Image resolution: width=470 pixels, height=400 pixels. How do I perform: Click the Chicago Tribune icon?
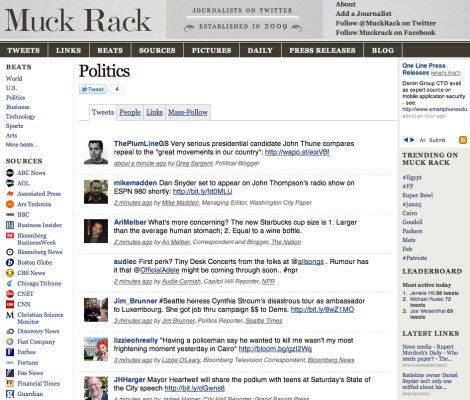tap(10, 283)
